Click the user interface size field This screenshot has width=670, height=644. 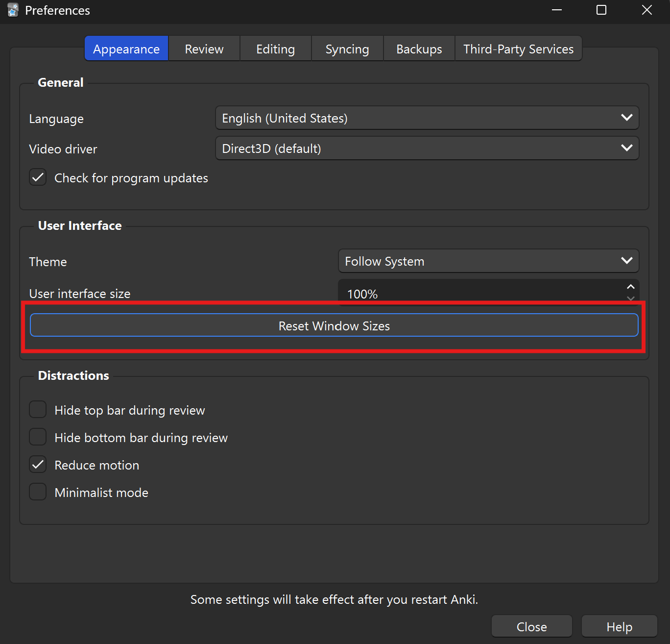(480, 294)
